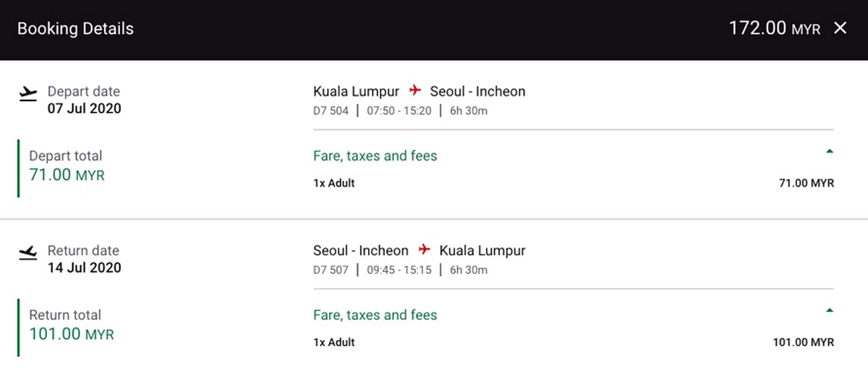Viewport: 868px width, 379px height.
Task: Click the 07 Jul 2020 depart date
Action: (x=85, y=108)
